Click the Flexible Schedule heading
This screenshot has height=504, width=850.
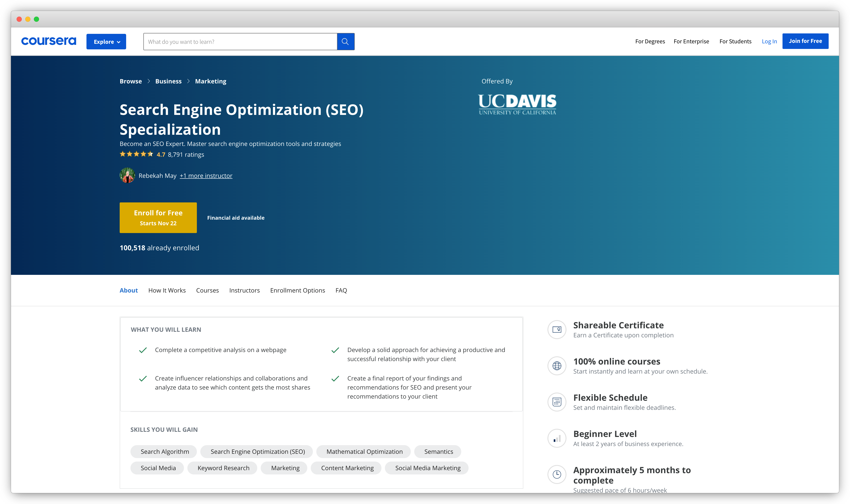610,397
